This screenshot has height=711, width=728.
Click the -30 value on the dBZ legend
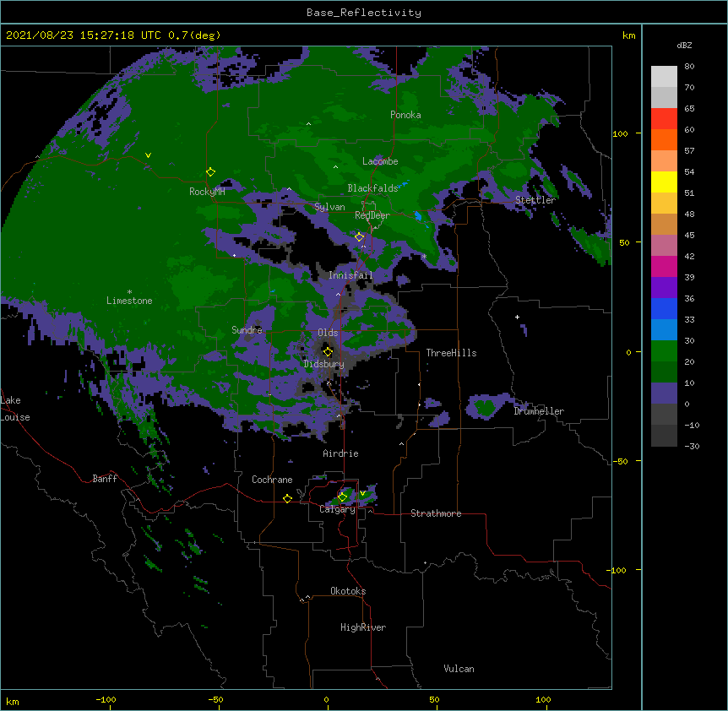pos(692,446)
